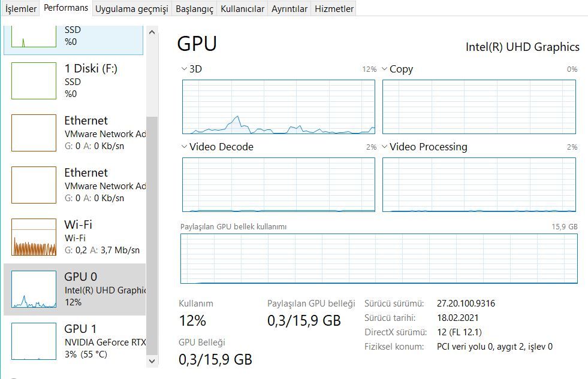The image size is (588, 379).
Task: Click the sidebar scroll down arrow
Action: pos(152,360)
